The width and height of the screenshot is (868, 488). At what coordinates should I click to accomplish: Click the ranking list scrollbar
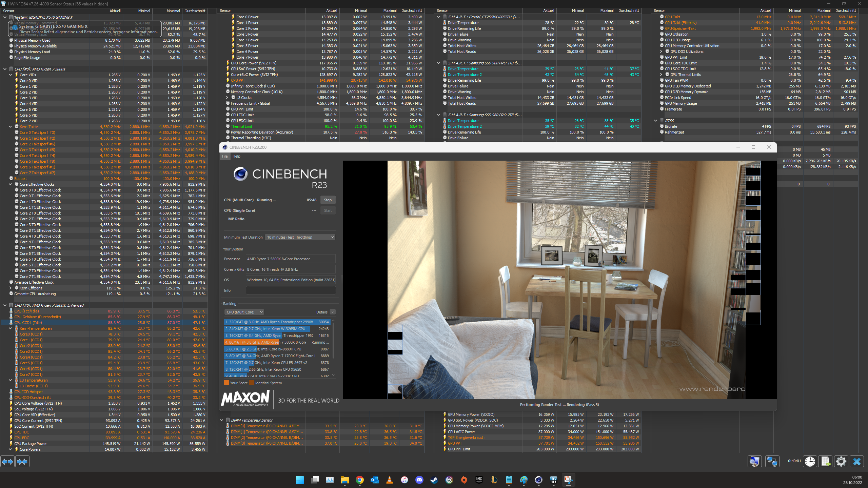pyautogui.click(x=333, y=341)
